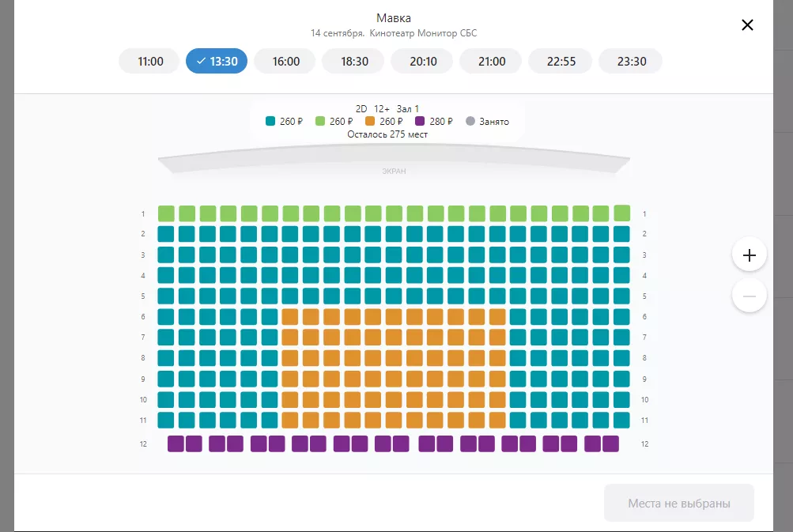Click the minus zoom-out button
Screen dimensions: 793x532
tap(750, 296)
